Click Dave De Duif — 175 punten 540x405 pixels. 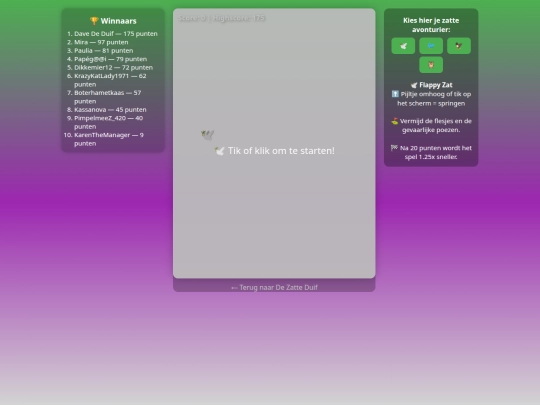pyautogui.click(x=116, y=34)
